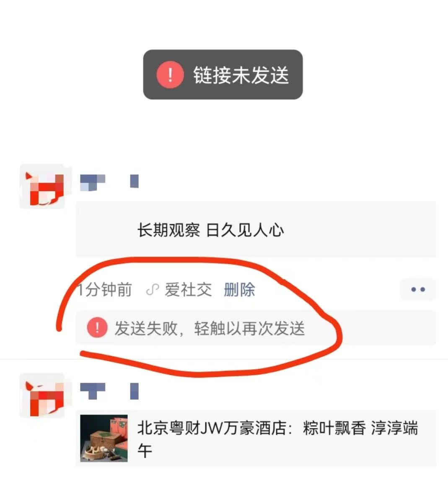Tap the two-dot more options button
The image size is (448, 477).
click(x=418, y=289)
